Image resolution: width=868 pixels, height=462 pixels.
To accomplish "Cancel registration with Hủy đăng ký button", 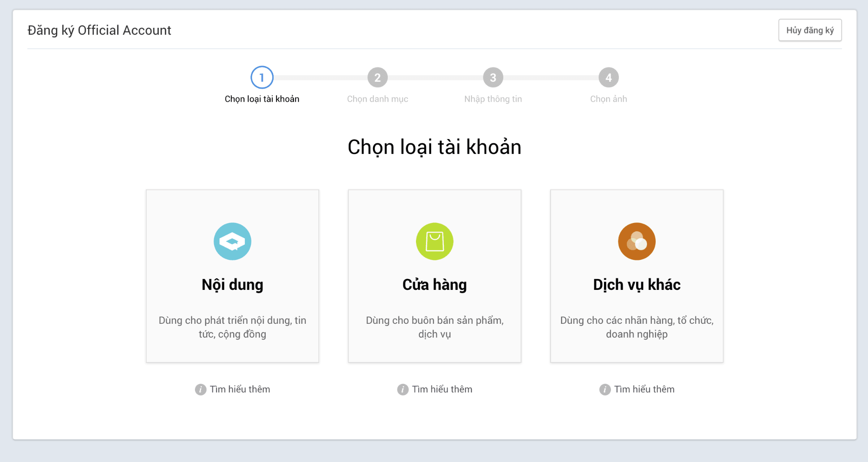I will point(810,30).
